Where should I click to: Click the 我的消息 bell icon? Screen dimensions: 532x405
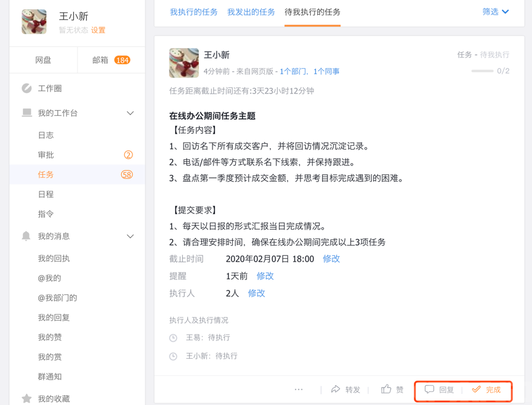(x=26, y=236)
